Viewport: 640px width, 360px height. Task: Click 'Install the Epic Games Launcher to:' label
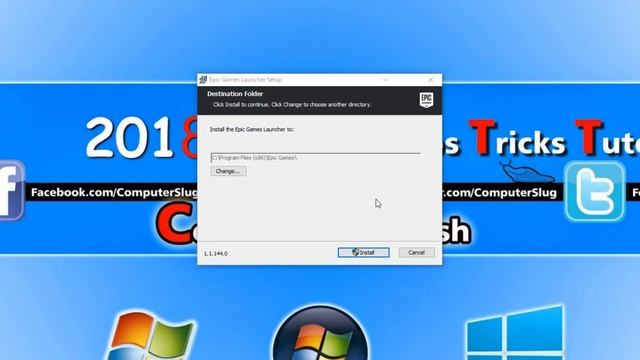pyautogui.click(x=251, y=129)
